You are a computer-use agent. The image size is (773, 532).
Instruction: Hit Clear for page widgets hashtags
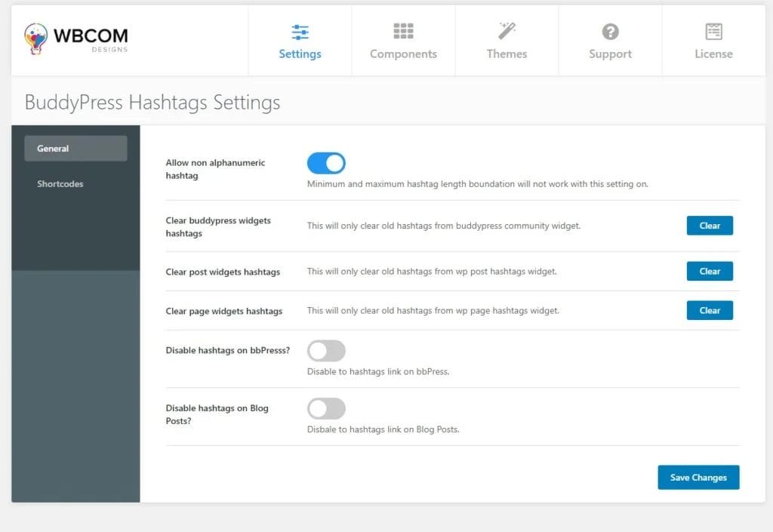coord(710,310)
